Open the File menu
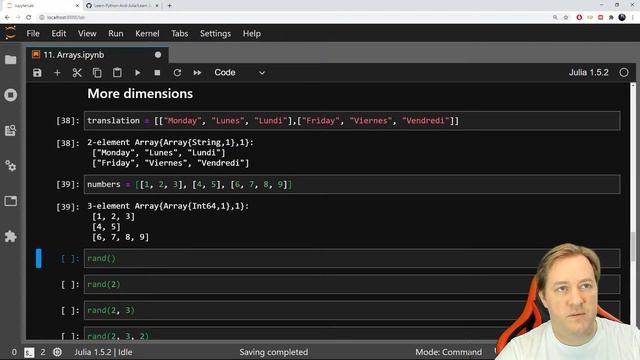The image size is (640, 360). (x=33, y=33)
